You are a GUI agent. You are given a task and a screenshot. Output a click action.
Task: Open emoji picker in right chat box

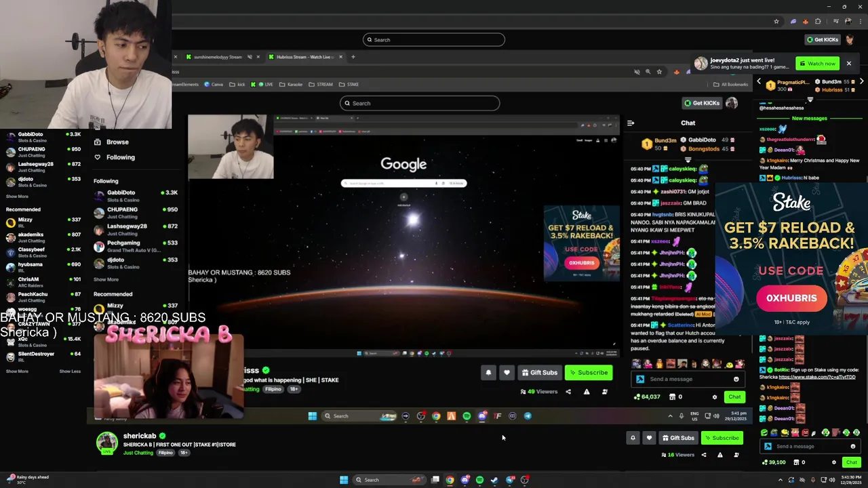853,446
